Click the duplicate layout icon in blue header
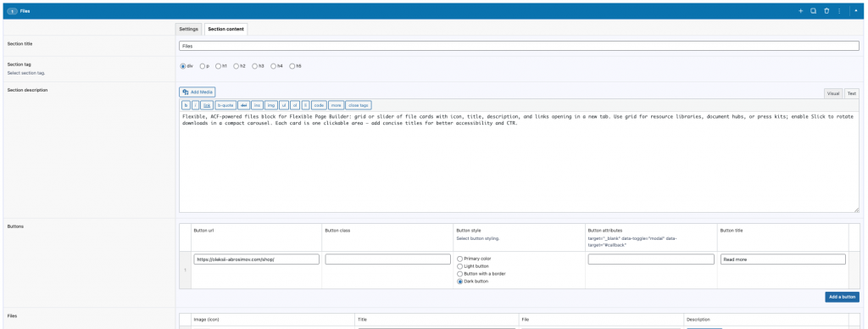This screenshot has height=329, width=868. tap(813, 11)
